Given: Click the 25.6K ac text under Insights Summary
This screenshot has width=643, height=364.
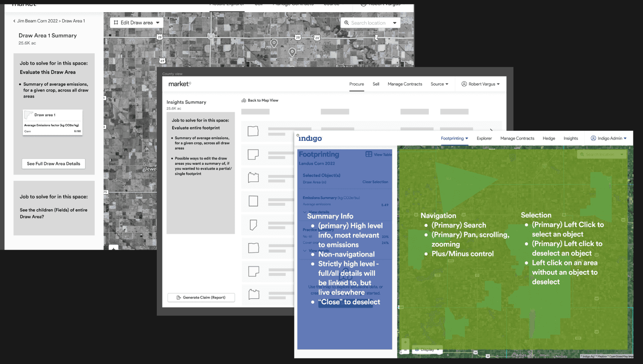Looking at the screenshot, I should click(174, 108).
